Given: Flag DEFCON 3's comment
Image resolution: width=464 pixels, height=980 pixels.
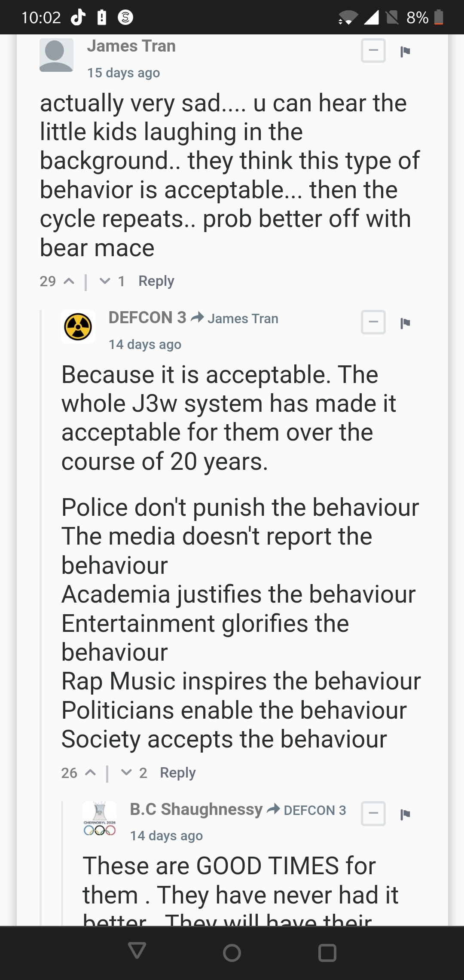Looking at the screenshot, I should [x=405, y=323].
